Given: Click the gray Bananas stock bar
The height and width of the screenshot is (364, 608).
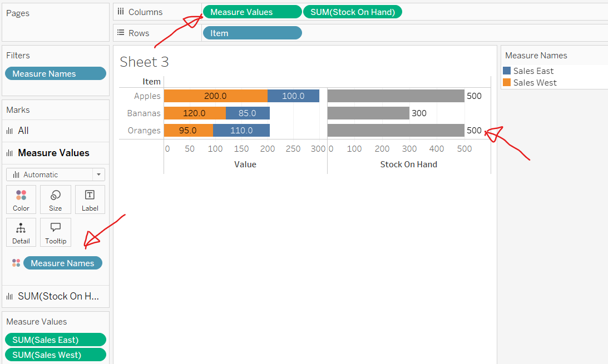Looking at the screenshot, I should pyautogui.click(x=368, y=113).
